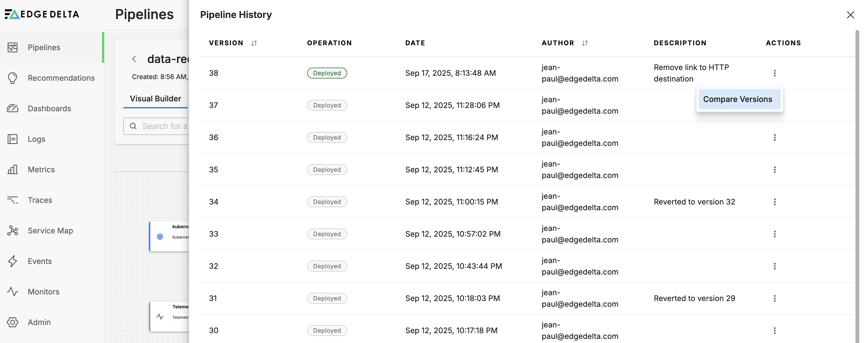
Task: Open Pipelines icon in sidebar
Action: [x=13, y=47]
